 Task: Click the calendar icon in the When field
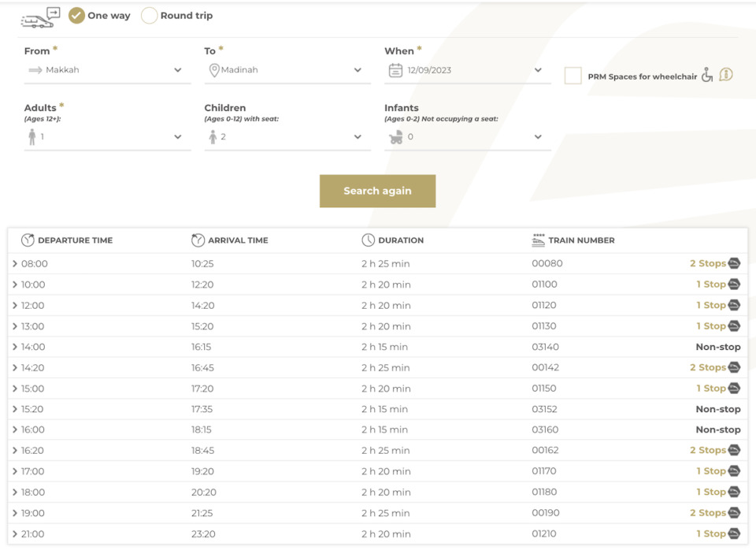tap(395, 70)
